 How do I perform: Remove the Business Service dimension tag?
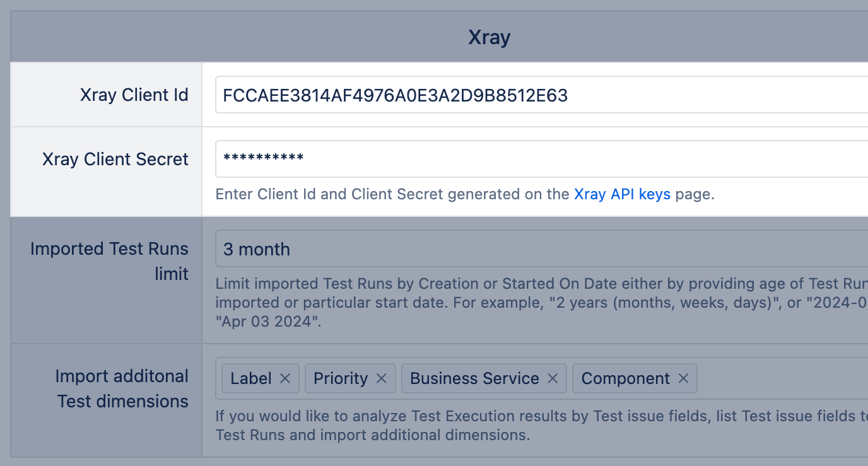(553, 378)
